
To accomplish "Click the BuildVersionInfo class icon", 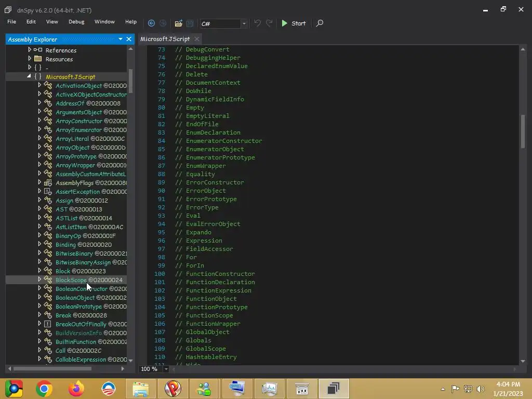I will point(48,333).
